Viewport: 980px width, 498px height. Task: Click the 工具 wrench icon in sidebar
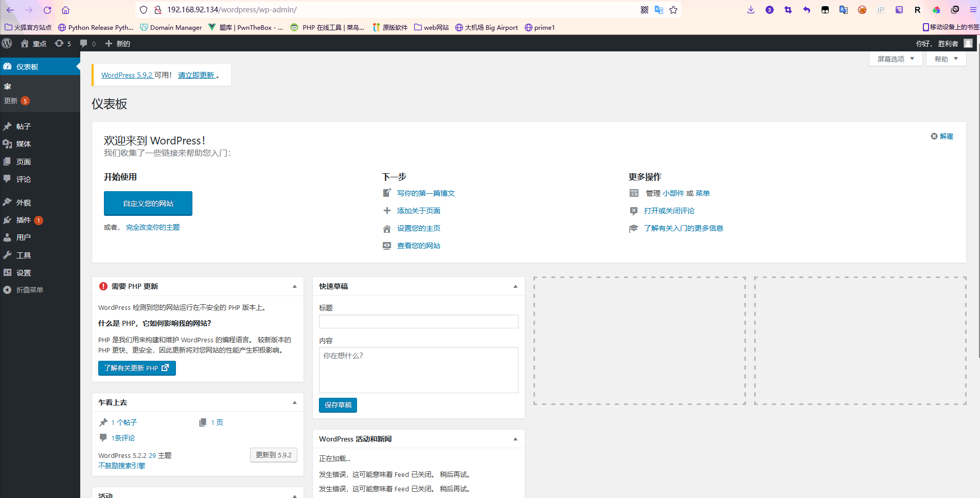[7, 255]
